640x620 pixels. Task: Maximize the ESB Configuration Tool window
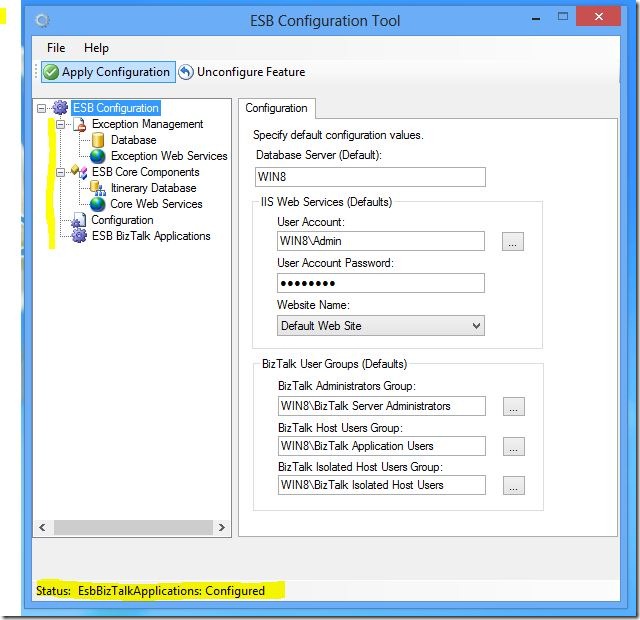pos(563,17)
